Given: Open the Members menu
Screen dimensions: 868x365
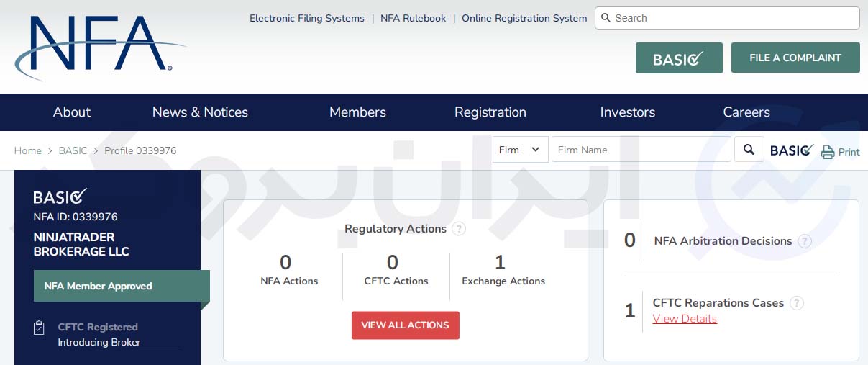Looking at the screenshot, I should coord(357,112).
